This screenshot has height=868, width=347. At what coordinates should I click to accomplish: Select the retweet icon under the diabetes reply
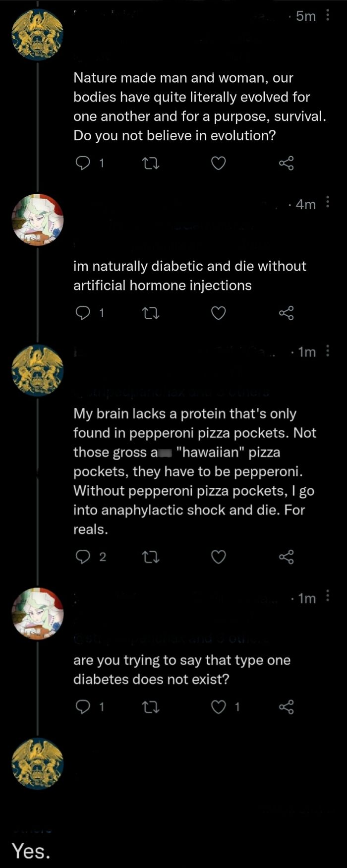click(x=151, y=313)
